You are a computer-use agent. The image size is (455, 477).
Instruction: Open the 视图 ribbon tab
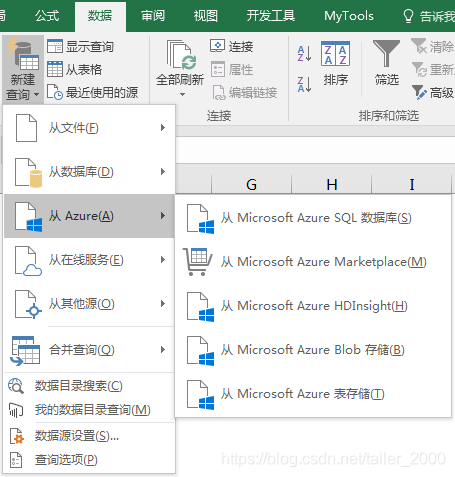coord(206,16)
